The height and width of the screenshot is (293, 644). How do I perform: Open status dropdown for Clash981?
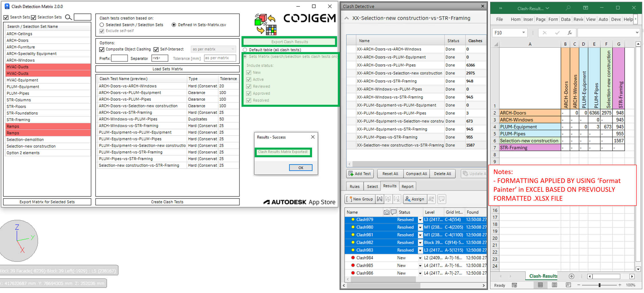click(x=420, y=235)
